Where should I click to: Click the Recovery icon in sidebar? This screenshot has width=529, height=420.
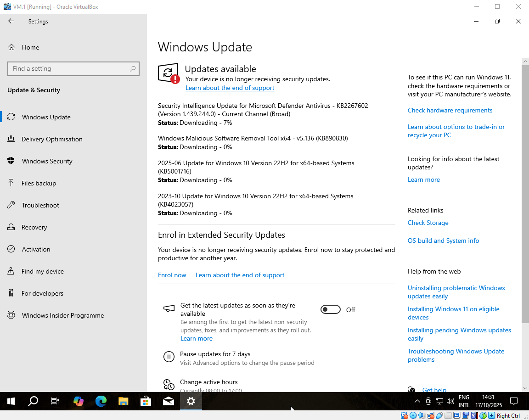(11, 227)
